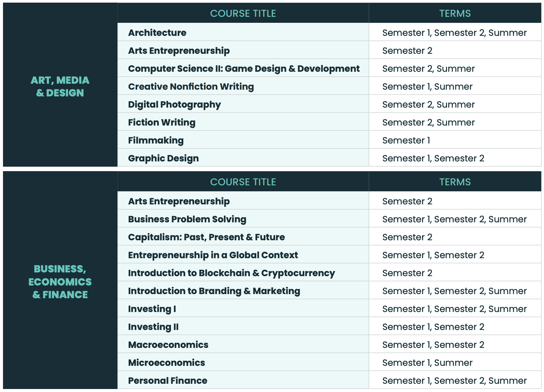Image resolution: width=544 pixels, height=392 pixels.
Task: Open Introduction to Blockchain & Cryptocurrency
Action: click(x=231, y=273)
